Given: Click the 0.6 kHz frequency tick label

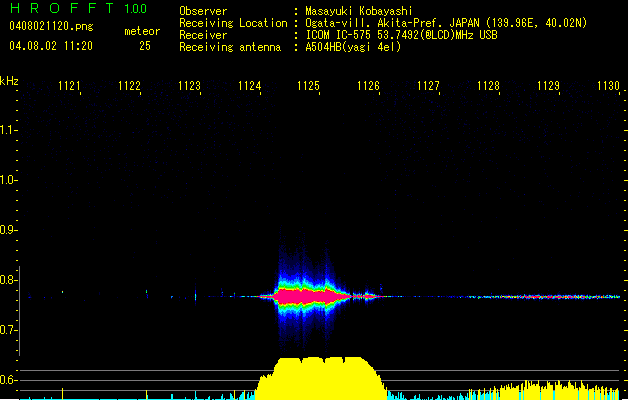Looking at the screenshot, I should pos(8,380).
